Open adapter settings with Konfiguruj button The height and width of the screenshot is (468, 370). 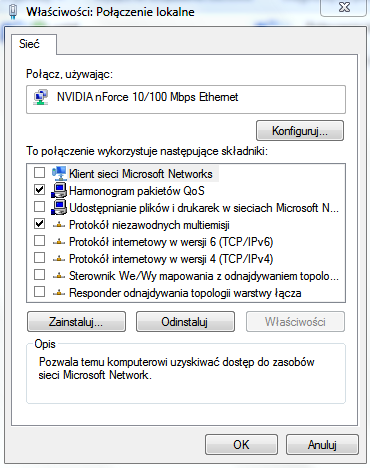coord(300,131)
